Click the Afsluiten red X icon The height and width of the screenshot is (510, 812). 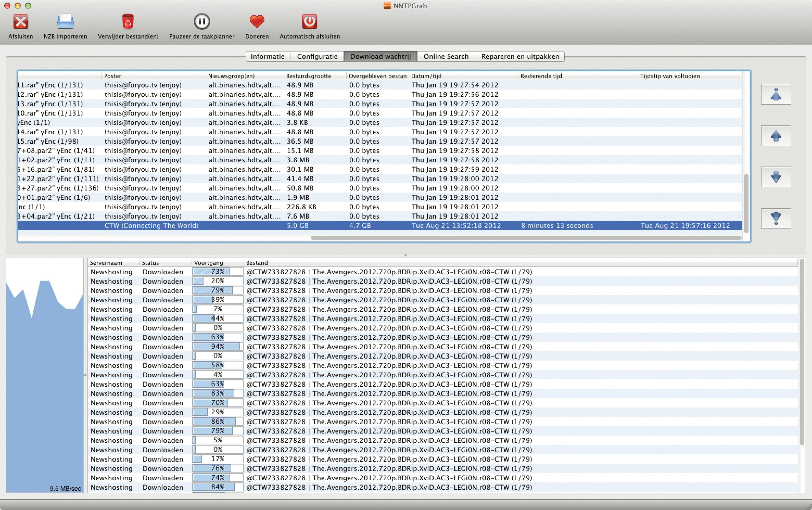pos(21,22)
